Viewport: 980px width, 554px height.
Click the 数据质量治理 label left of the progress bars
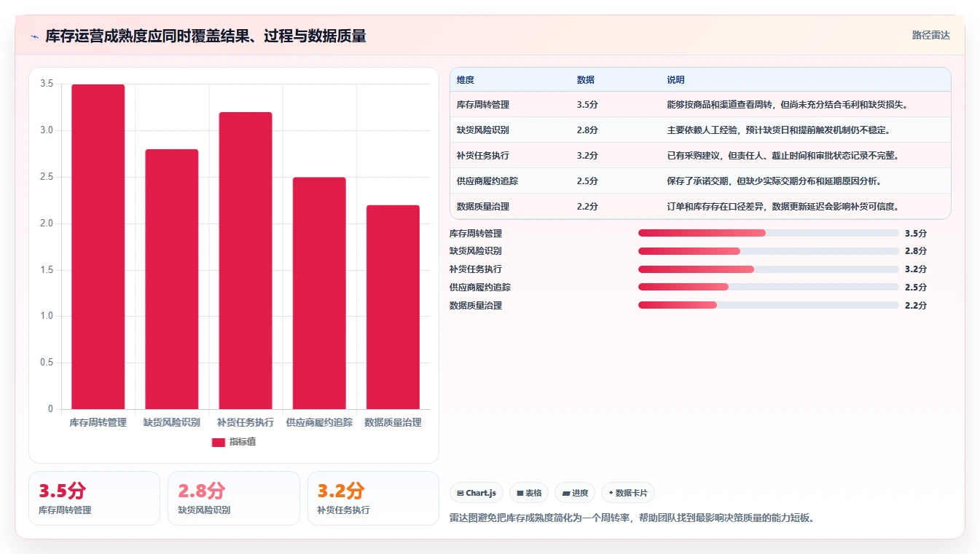coord(476,306)
